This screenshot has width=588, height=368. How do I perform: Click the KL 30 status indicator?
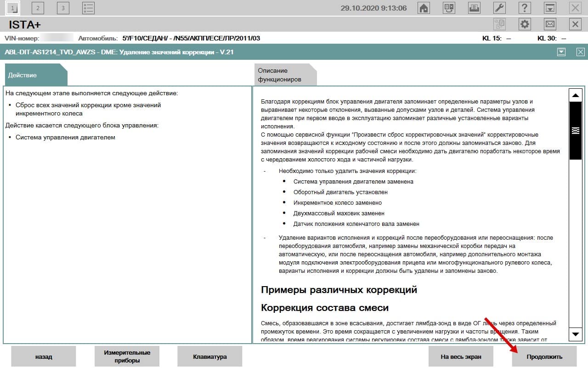pyautogui.click(x=552, y=38)
